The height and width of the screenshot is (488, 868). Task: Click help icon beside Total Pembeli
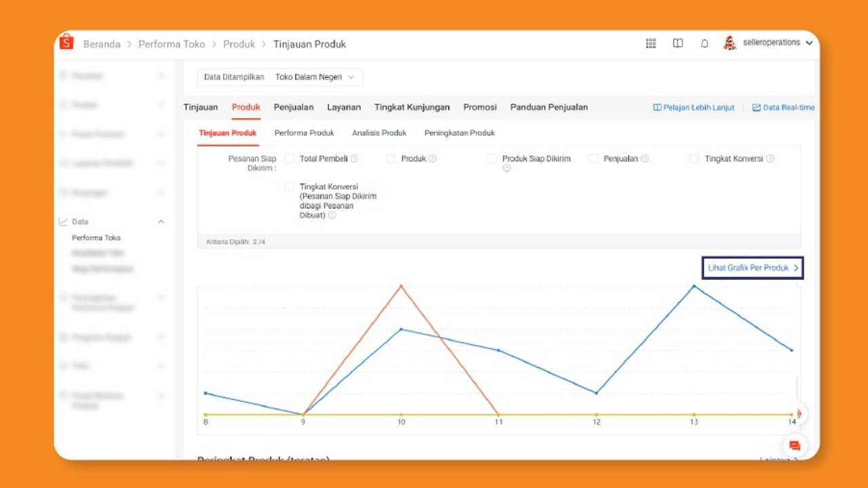point(355,159)
